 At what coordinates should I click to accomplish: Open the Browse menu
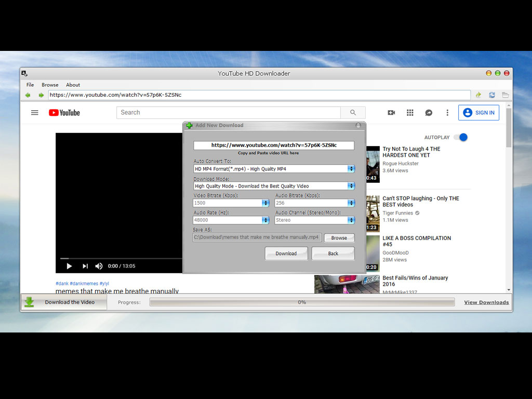(x=50, y=85)
